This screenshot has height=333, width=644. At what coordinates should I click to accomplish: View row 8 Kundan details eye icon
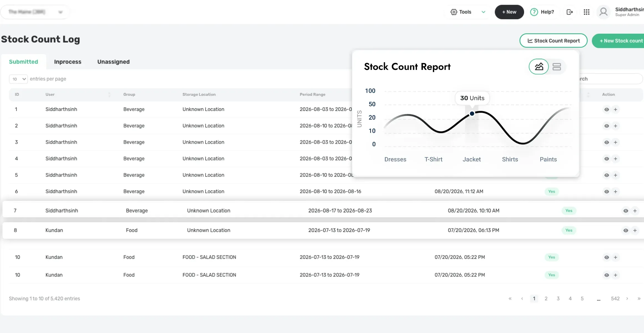pyautogui.click(x=626, y=230)
